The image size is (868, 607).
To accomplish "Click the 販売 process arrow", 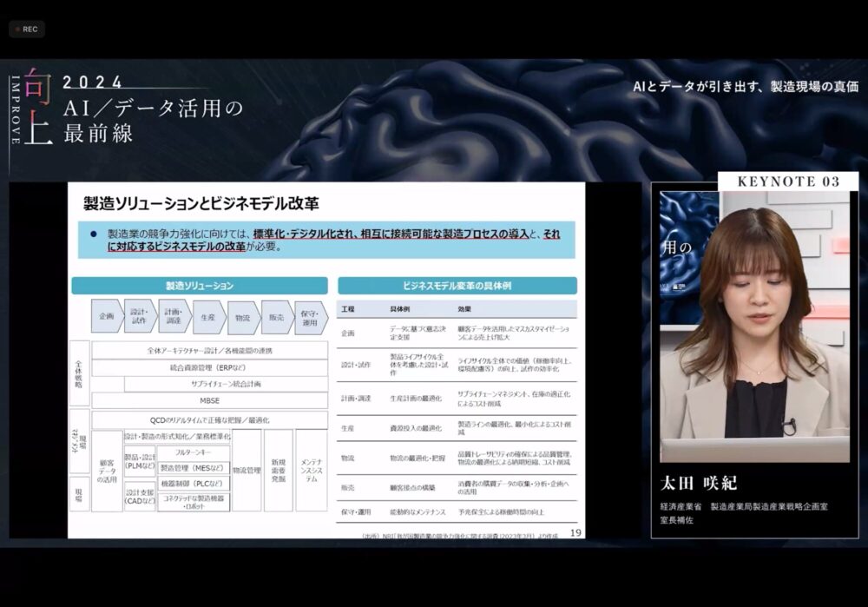I will (277, 317).
